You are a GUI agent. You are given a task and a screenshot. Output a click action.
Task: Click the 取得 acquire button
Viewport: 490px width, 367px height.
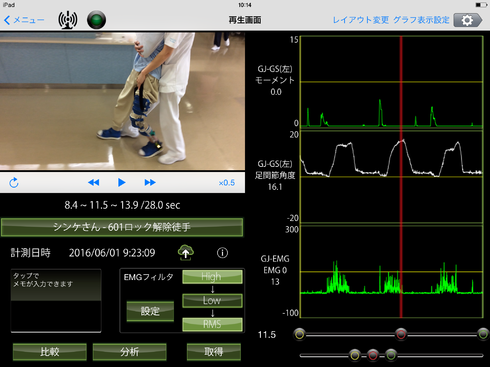click(x=214, y=352)
